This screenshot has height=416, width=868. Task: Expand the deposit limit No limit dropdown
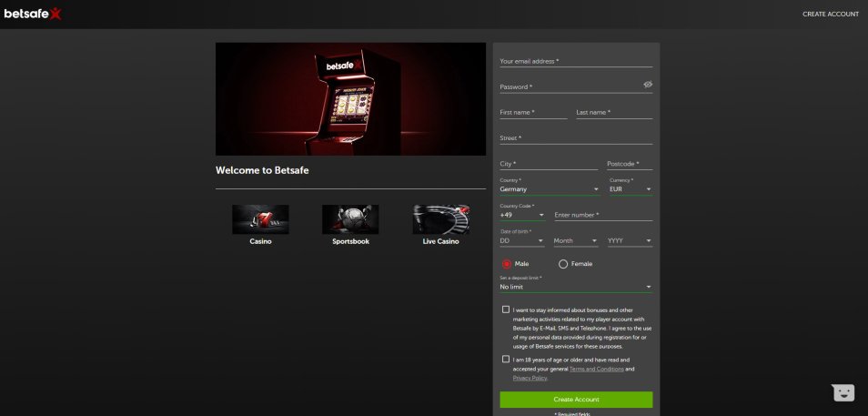pos(576,287)
